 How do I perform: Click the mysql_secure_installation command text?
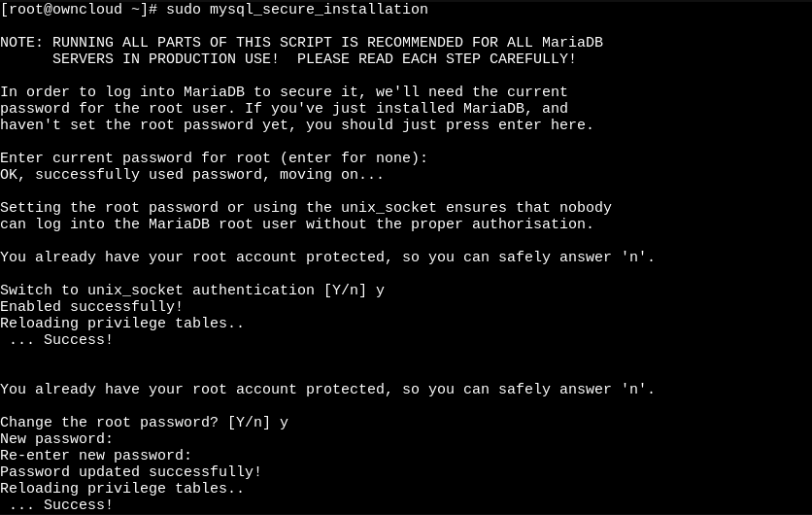pos(319,10)
